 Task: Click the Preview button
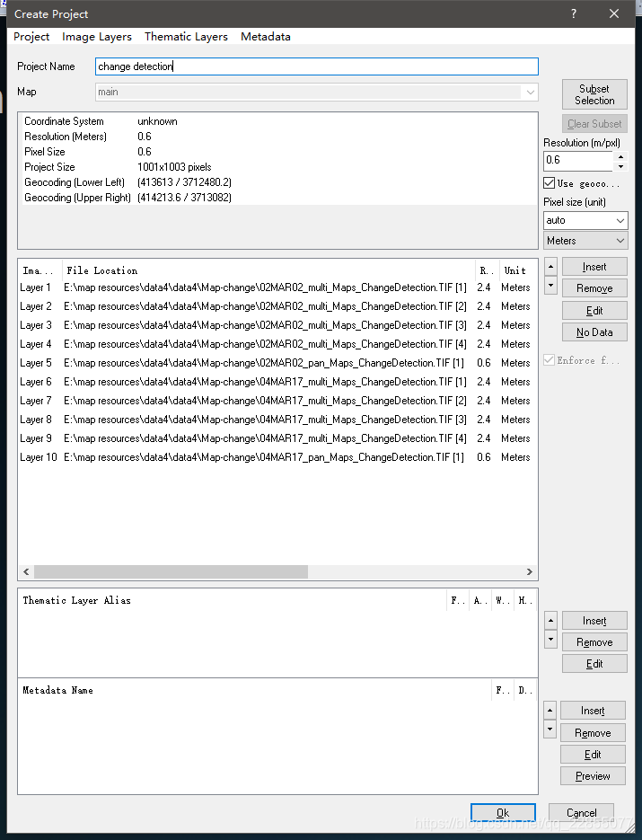[x=593, y=775]
